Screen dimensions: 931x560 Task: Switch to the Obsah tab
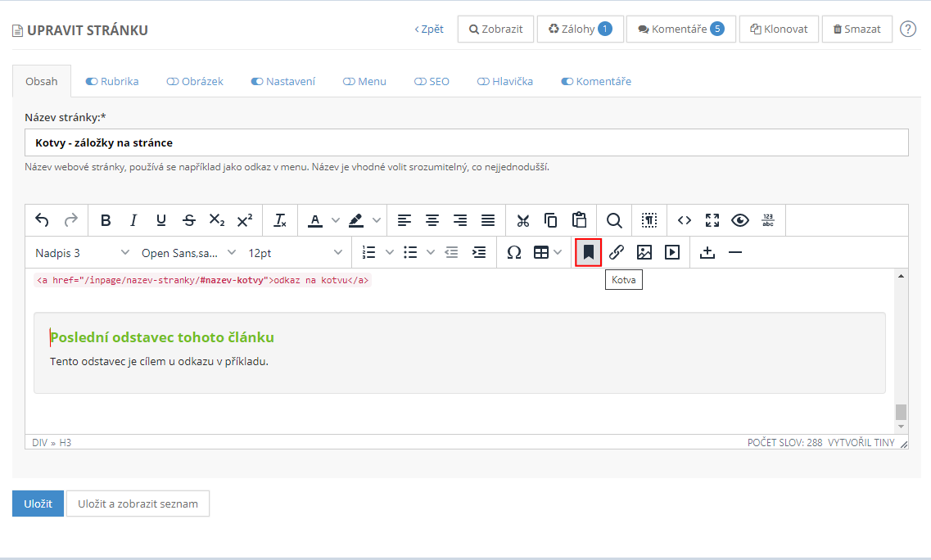click(x=42, y=81)
